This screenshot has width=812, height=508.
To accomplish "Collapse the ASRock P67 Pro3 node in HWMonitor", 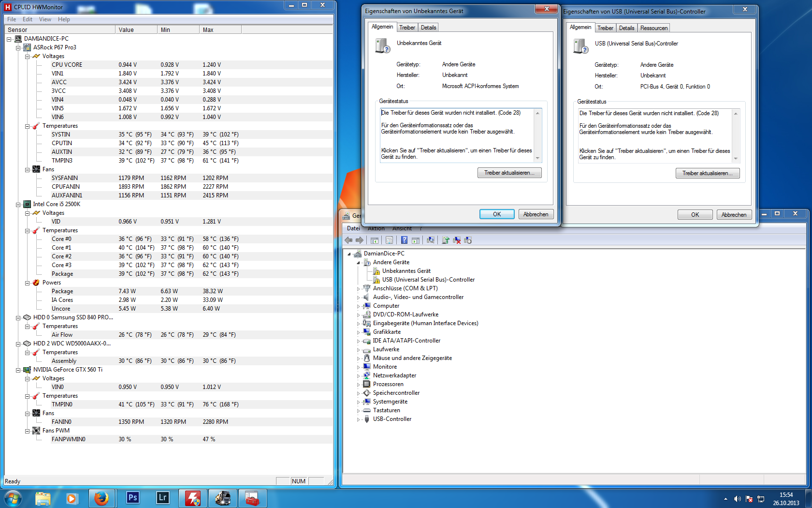I will click(x=18, y=47).
